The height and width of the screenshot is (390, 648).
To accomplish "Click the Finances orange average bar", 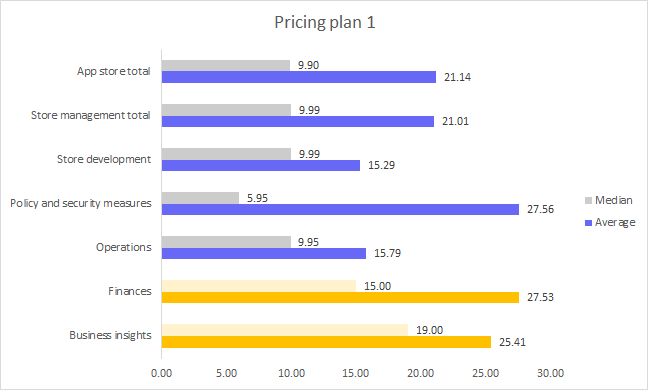I will coord(340,297).
